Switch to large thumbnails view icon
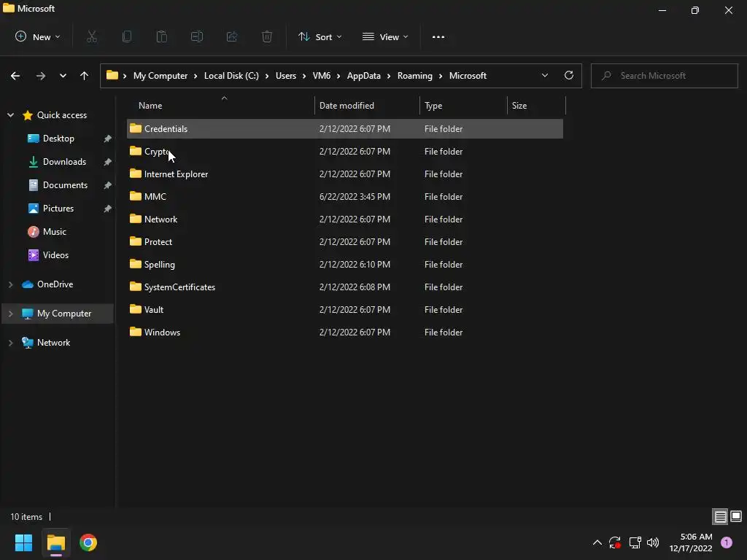 pos(736,516)
